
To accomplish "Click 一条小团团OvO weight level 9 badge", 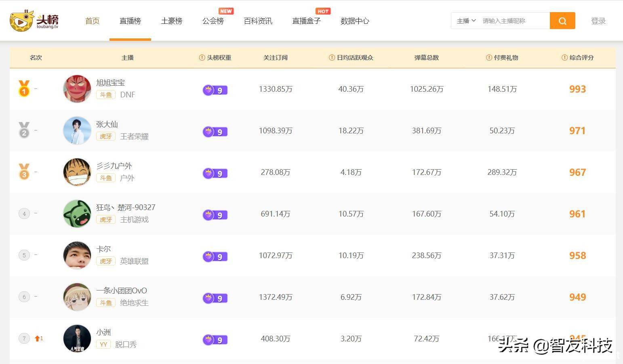I will [215, 298].
